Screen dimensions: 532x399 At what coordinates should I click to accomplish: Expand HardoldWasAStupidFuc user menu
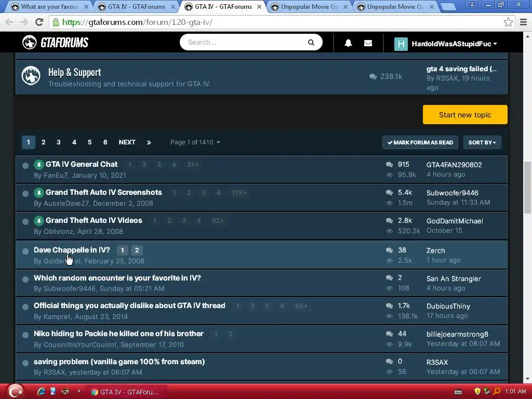pyautogui.click(x=454, y=44)
